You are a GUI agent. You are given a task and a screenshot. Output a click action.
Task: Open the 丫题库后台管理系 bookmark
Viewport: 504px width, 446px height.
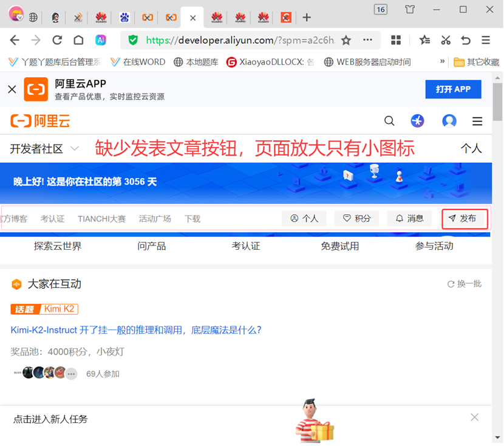pyautogui.click(x=54, y=62)
